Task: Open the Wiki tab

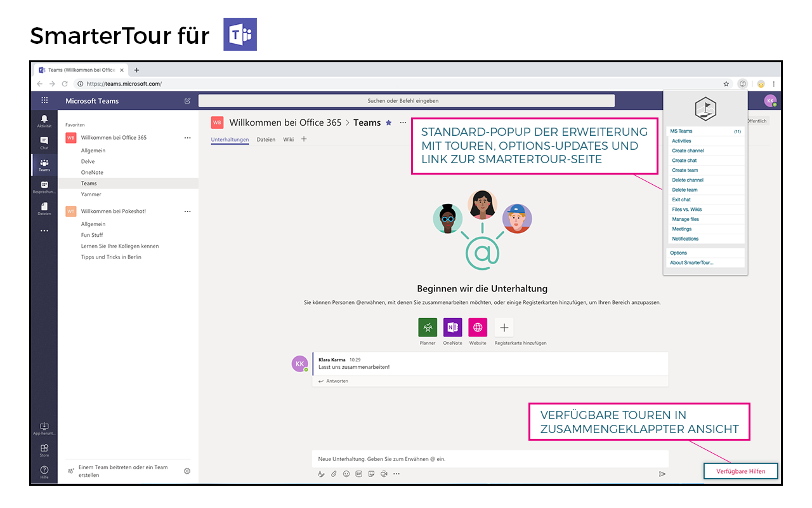Action: pos(288,140)
